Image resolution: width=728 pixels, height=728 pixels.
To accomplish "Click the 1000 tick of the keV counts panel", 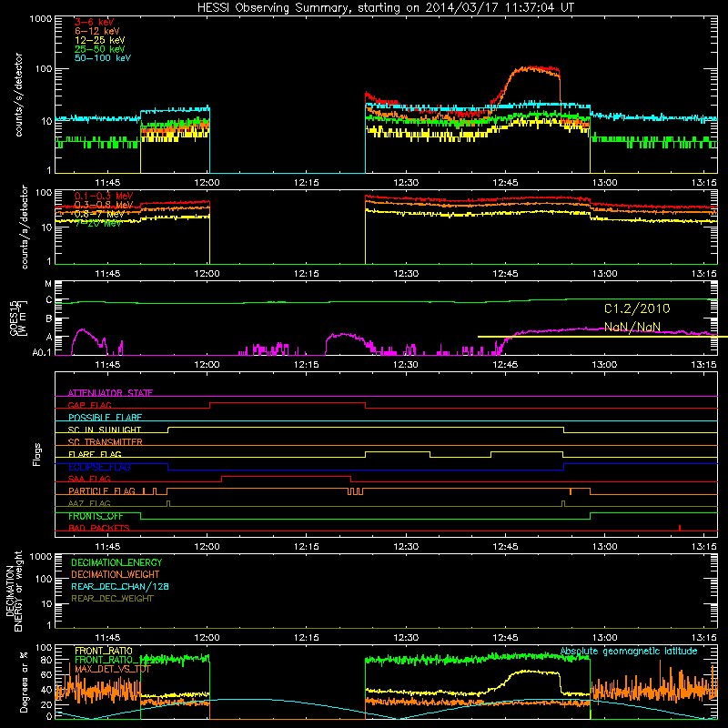I will (41, 19).
